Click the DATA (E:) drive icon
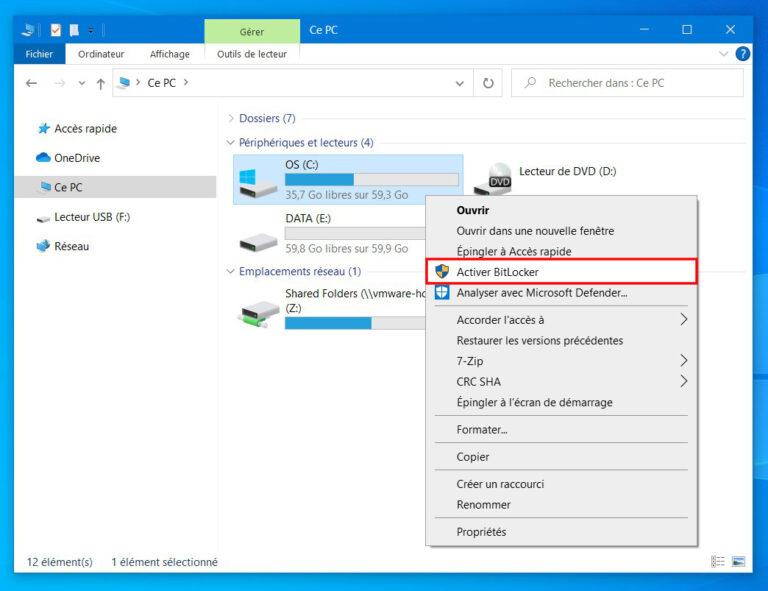The image size is (768, 591). pos(259,236)
